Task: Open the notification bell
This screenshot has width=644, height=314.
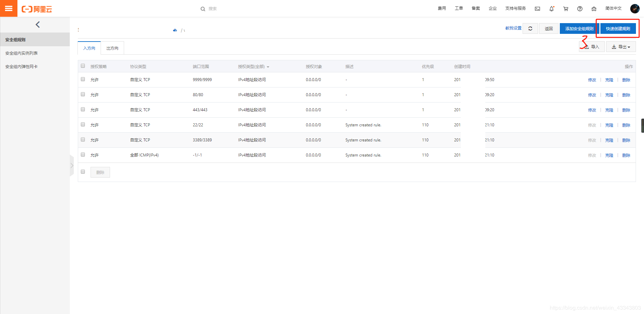Action: [551, 9]
